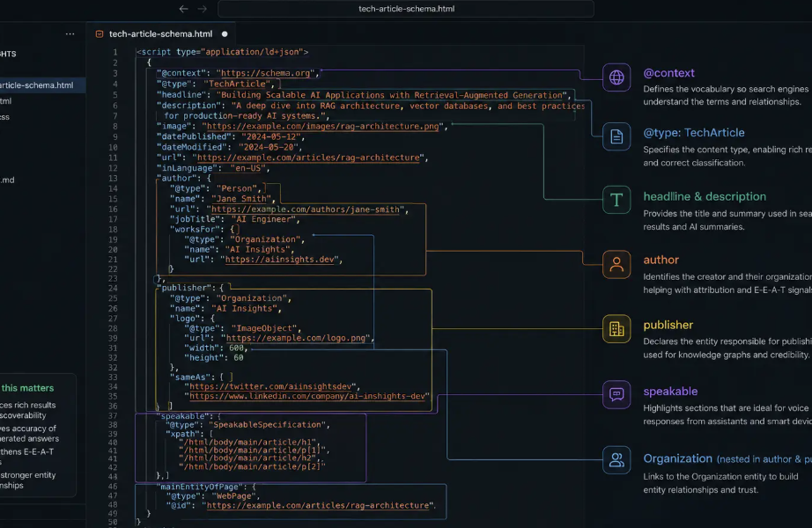Screen dimensions: 812x528
Task: Click the @type: TechArticle heading
Action: [x=694, y=133]
